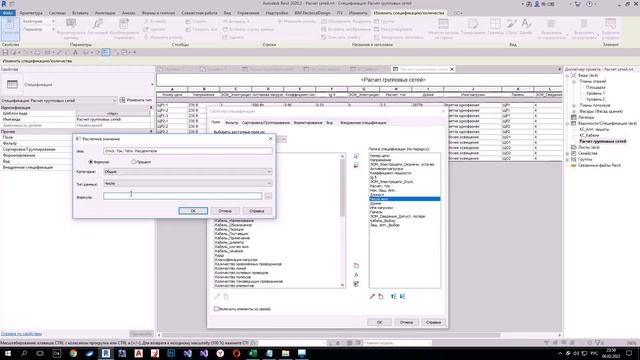
Task: Click the new parameter icon
Action: tap(356, 266)
